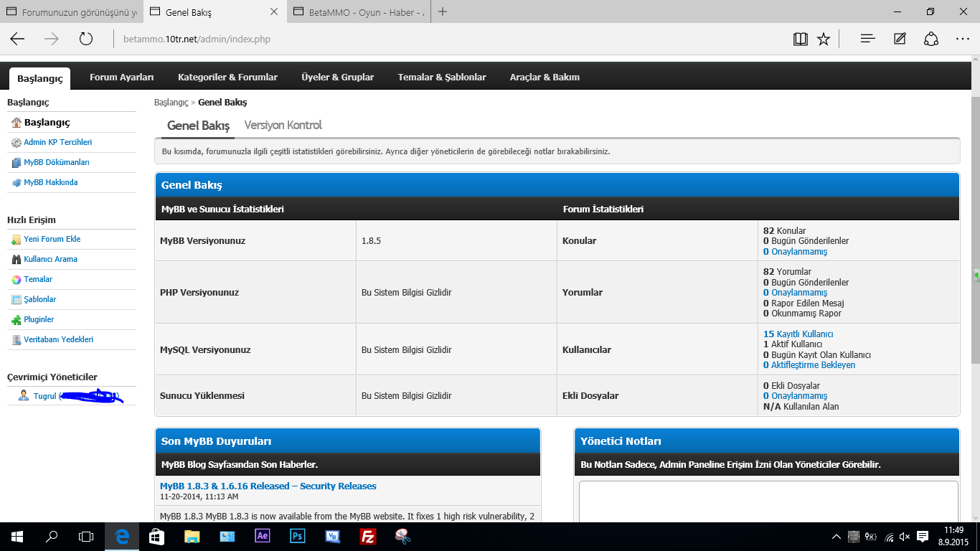980x551 pixels.
Task: Click the Veritabanı Yedekleri database icon
Action: tap(17, 340)
